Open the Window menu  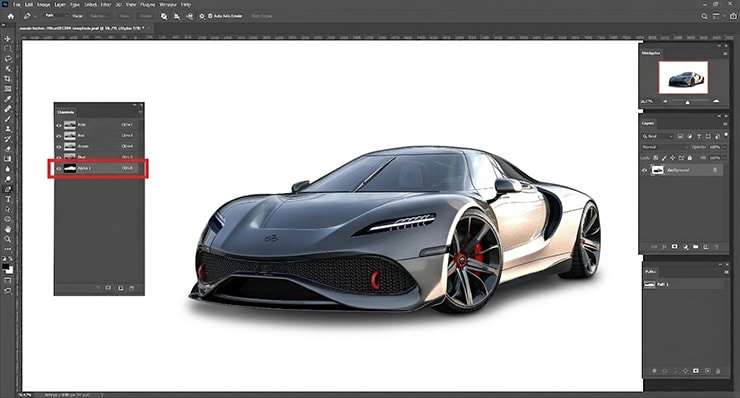coord(168,5)
